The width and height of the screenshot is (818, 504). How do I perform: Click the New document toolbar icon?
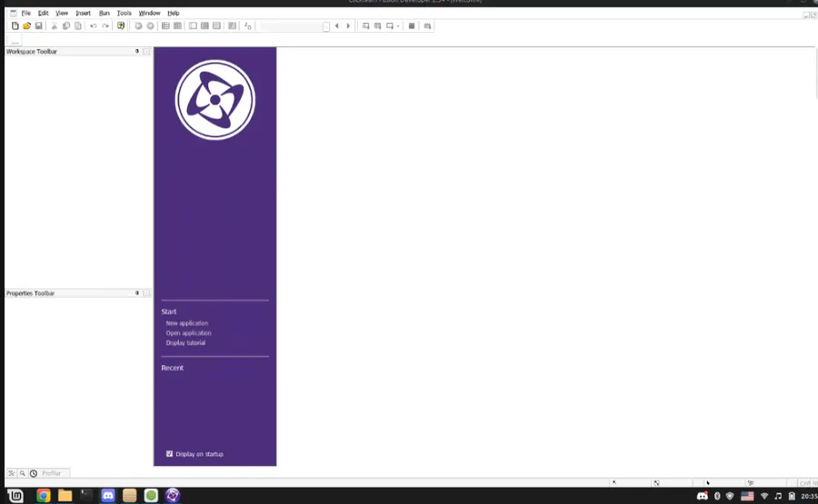click(x=15, y=25)
